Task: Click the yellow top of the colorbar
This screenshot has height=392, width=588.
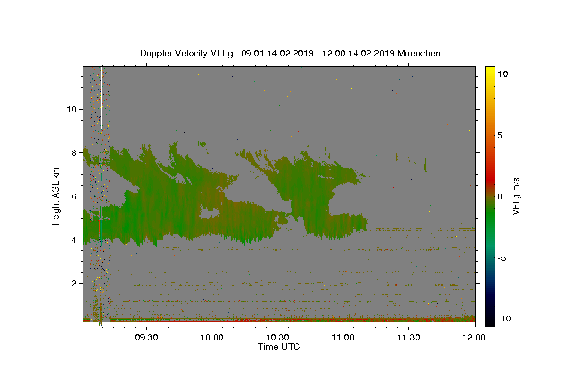Action: (x=490, y=71)
